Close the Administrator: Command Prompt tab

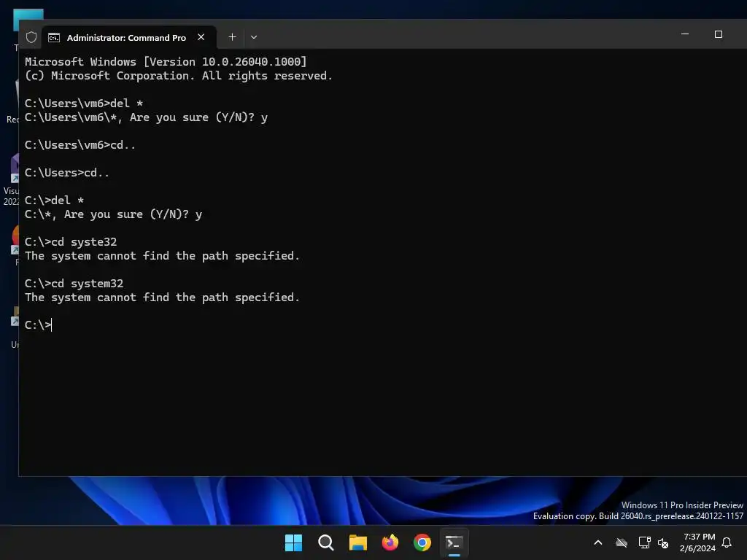201,37
